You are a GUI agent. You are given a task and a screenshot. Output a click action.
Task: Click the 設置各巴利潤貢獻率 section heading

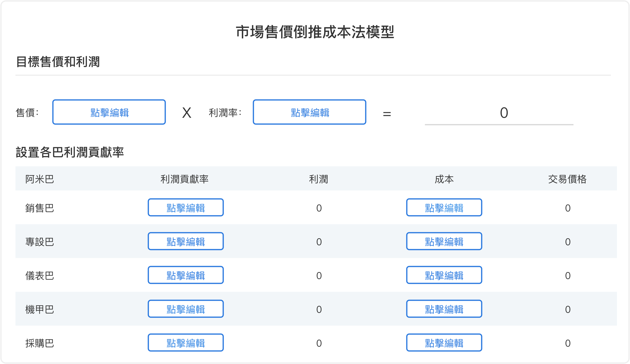(70, 152)
